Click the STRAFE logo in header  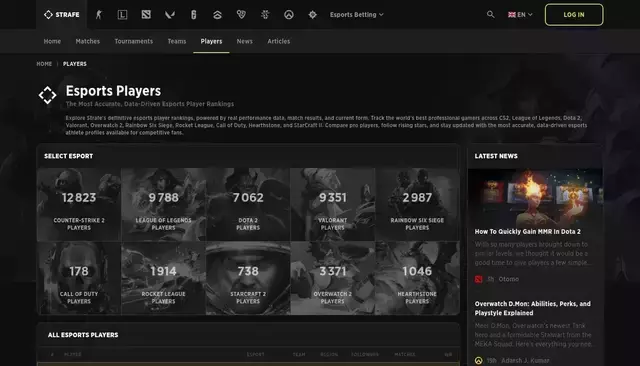point(62,15)
